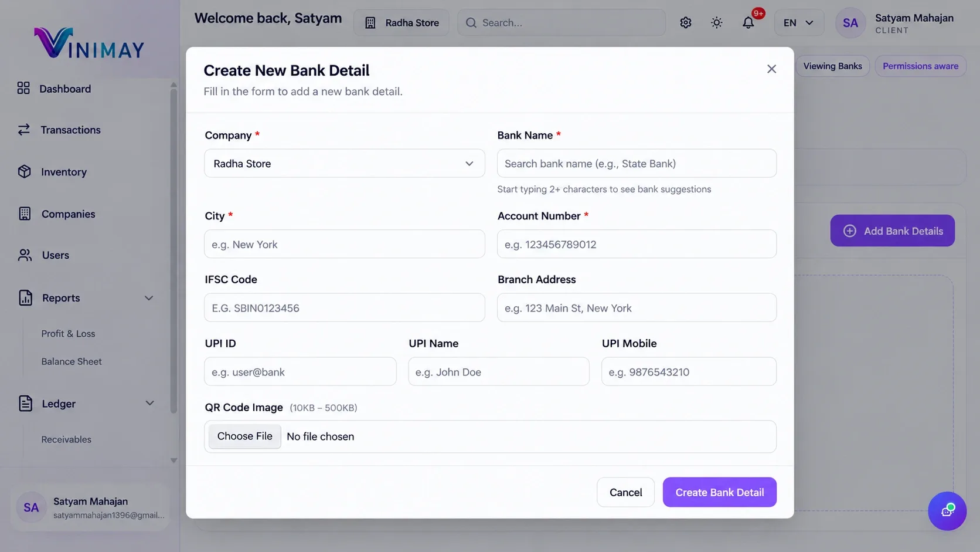
Task: Click the Vinimay logo
Action: [89, 43]
